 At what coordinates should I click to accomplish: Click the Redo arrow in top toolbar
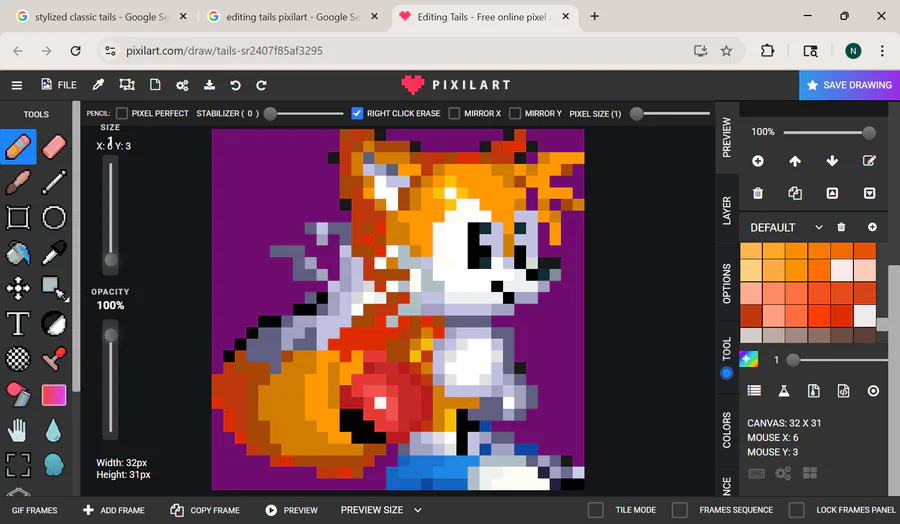261,85
